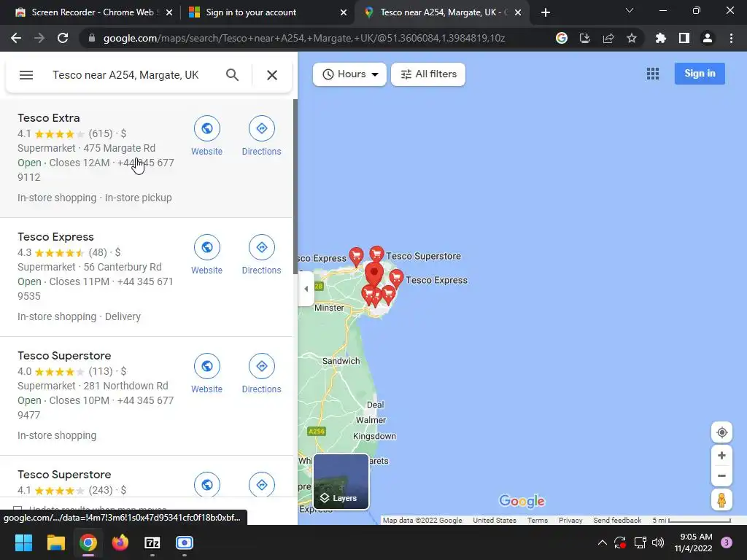Collapse the side panel with arrow
Screen dimensions: 747x560
pos(306,289)
